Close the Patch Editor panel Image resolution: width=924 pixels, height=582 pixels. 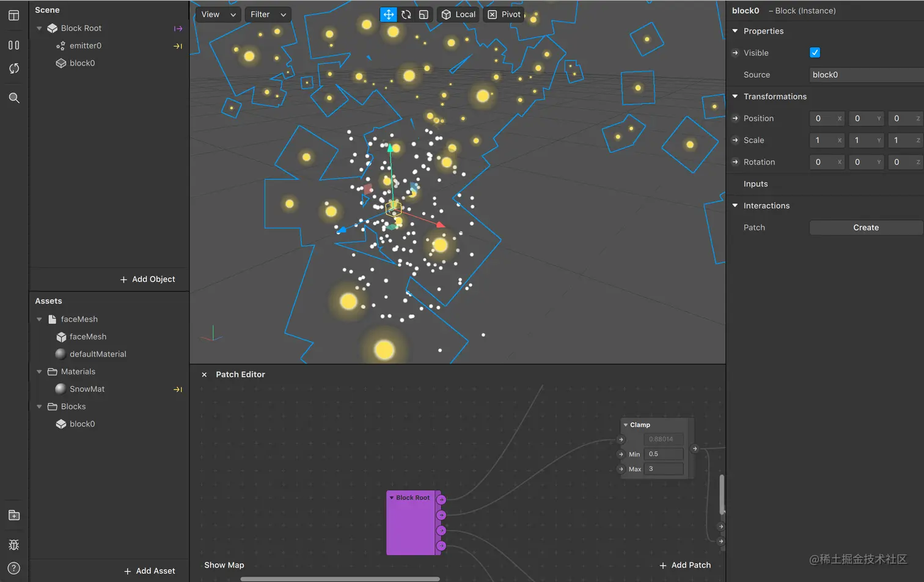pyautogui.click(x=204, y=375)
